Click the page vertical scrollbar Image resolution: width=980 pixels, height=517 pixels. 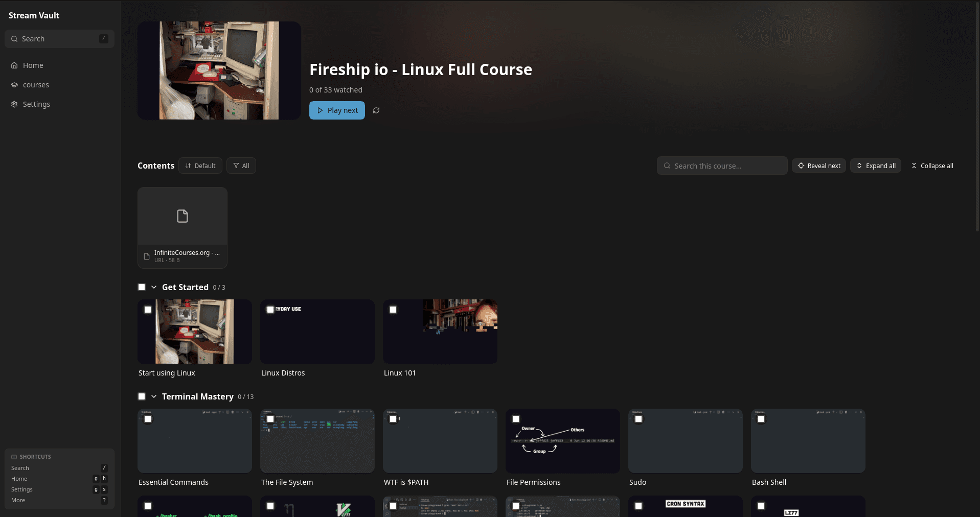pos(977,118)
